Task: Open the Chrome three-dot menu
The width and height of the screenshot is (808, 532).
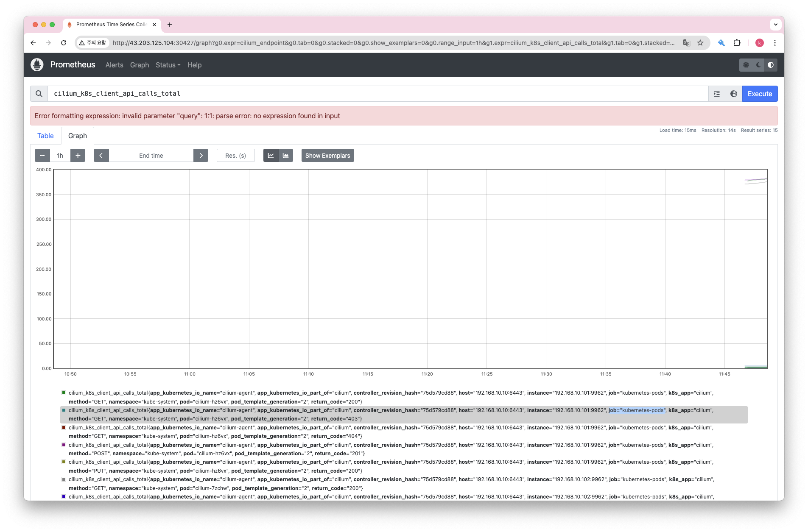Action: (x=775, y=43)
